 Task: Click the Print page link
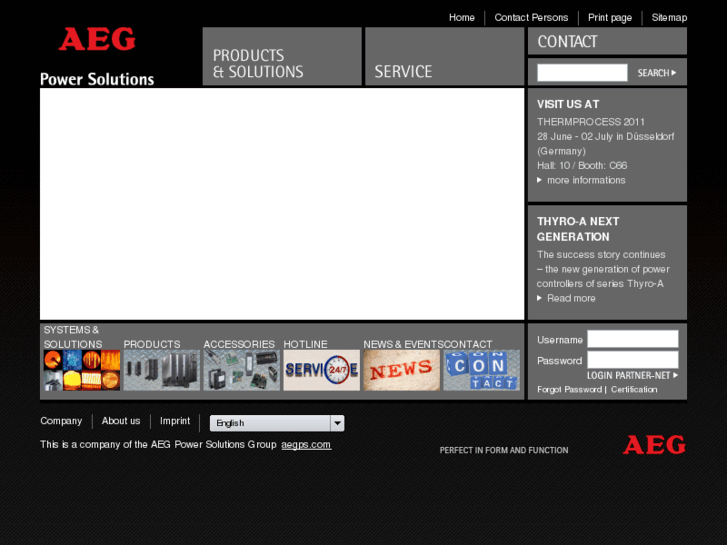click(610, 18)
